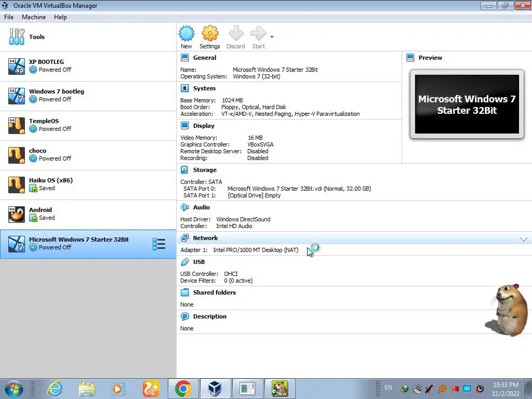Open the Shared folders section header
The height and width of the screenshot is (399, 532).
(x=215, y=292)
